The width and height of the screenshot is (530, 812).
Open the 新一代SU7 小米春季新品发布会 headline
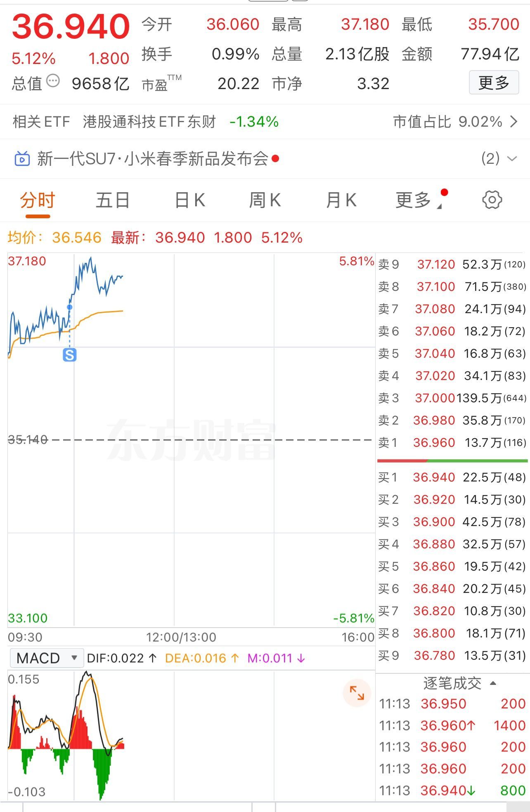(153, 159)
